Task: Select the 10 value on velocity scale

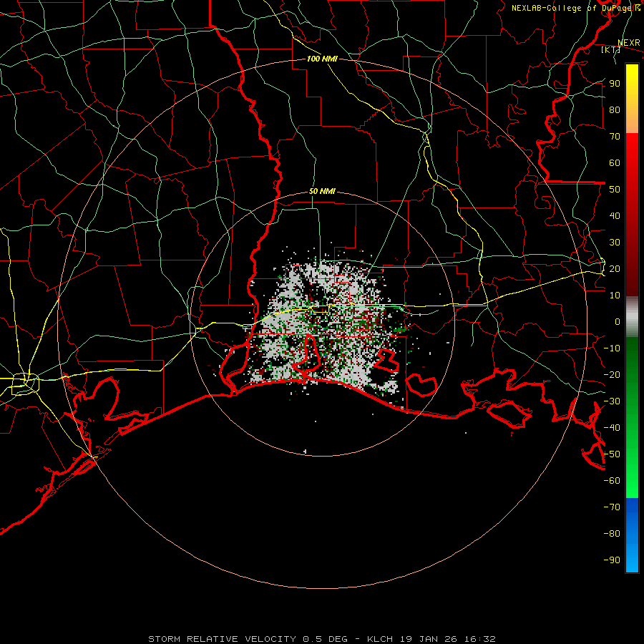Action: tap(615, 296)
